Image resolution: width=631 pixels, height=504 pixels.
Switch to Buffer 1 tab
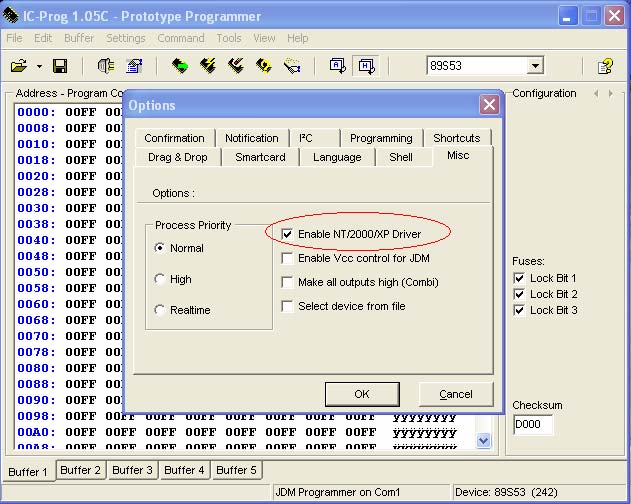click(x=28, y=471)
